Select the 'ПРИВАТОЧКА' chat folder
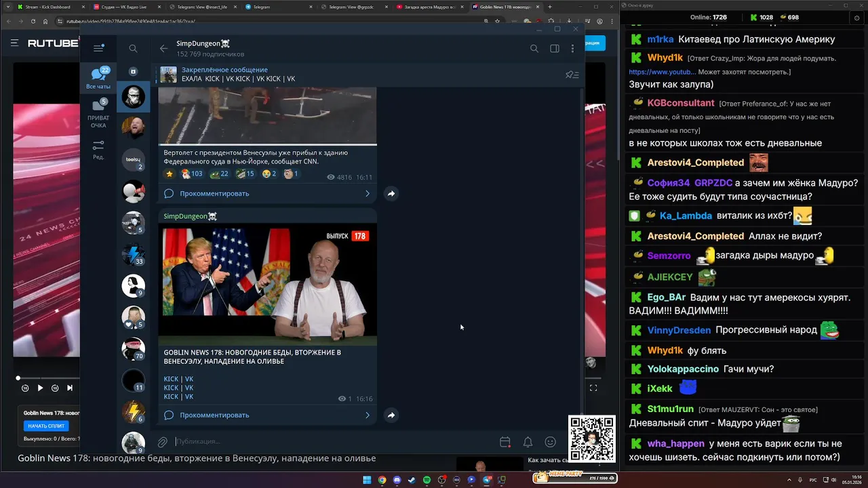Screen dimensions: 868x488 (98, 113)
